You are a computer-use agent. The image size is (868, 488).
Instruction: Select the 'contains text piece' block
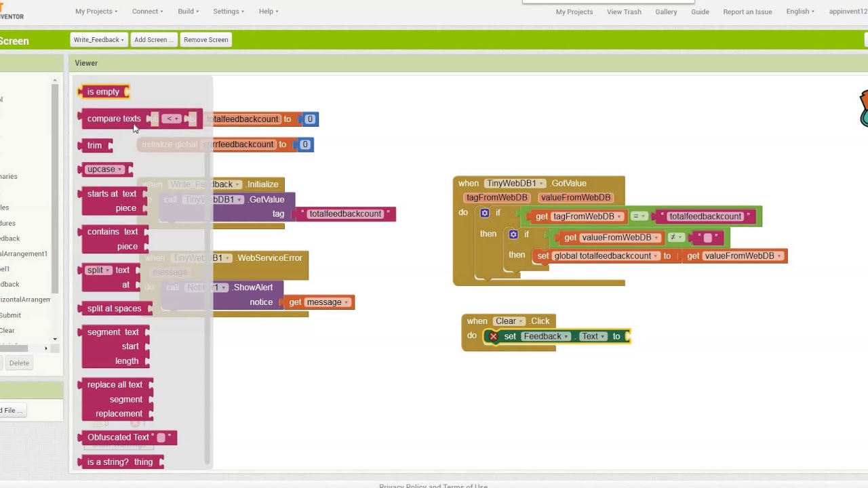pyautogui.click(x=113, y=239)
